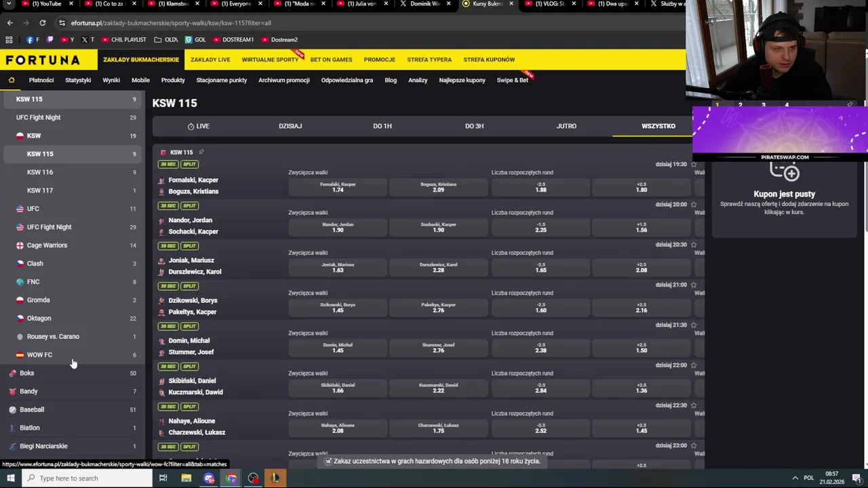Favorite the Skibiński vs Kuczmarski match star
This screenshot has width=868, height=488.
point(693,365)
